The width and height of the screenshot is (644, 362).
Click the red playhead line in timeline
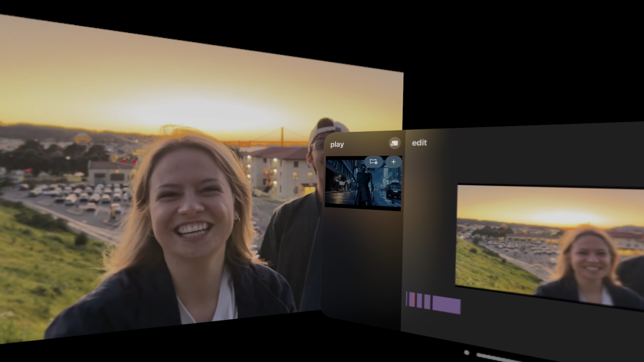[x=414, y=300]
